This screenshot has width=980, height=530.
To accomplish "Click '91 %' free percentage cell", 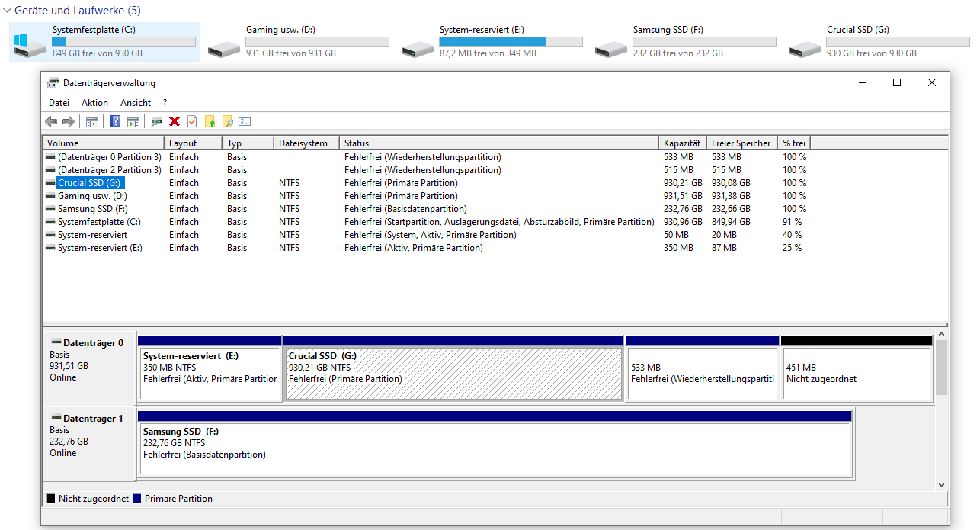I will click(793, 222).
